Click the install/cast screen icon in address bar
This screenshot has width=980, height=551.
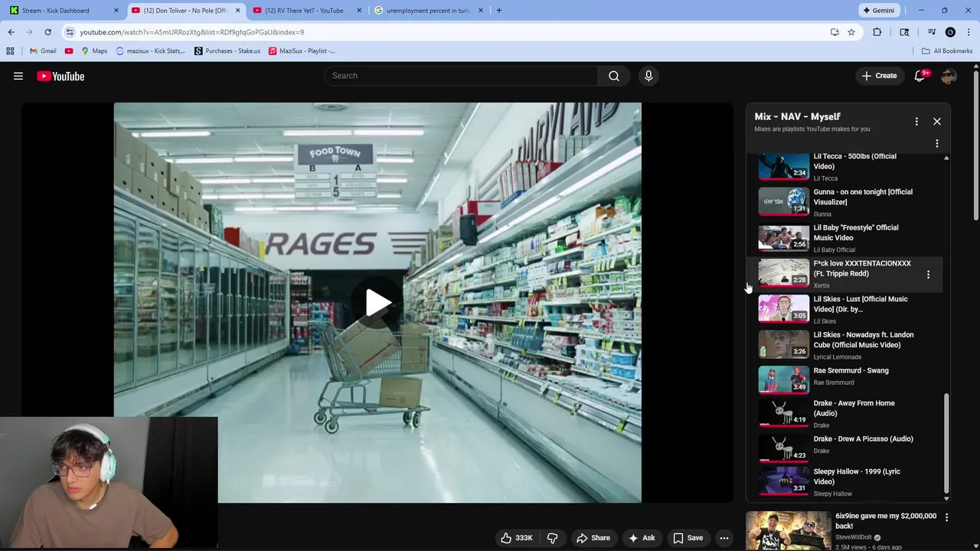835,32
